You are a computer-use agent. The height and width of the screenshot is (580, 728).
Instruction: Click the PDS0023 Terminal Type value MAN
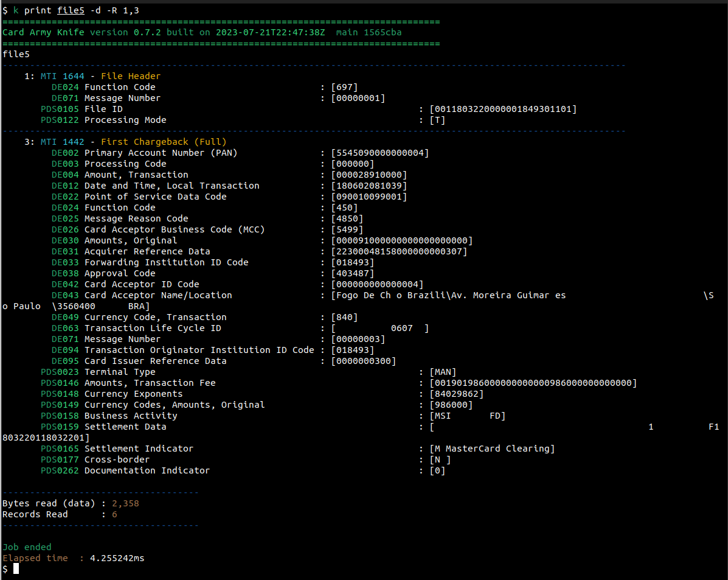(442, 372)
